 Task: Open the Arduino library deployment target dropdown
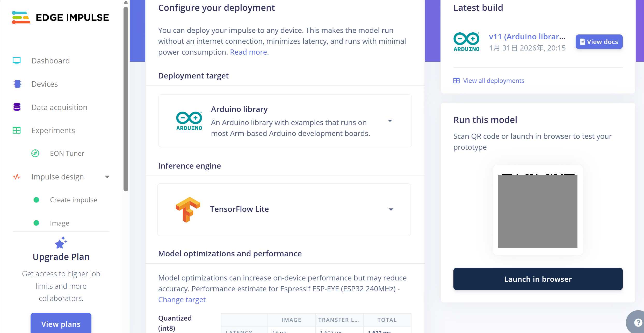(390, 121)
